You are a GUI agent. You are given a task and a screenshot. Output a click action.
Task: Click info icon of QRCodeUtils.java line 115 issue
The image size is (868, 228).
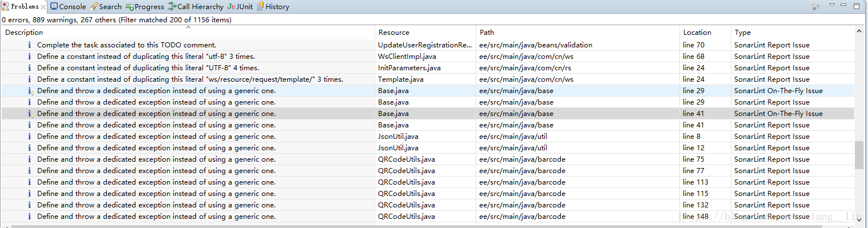click(30, 194)
